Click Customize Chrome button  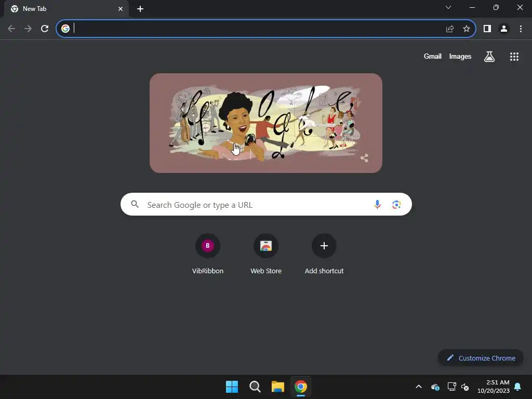(481, 358)
